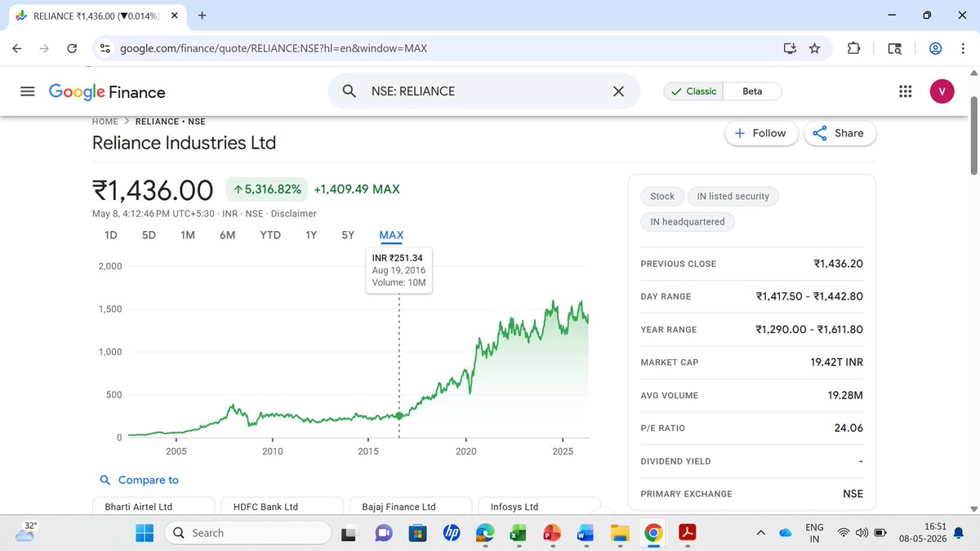Open Chrome three-dot menu

tap(961, 48)
